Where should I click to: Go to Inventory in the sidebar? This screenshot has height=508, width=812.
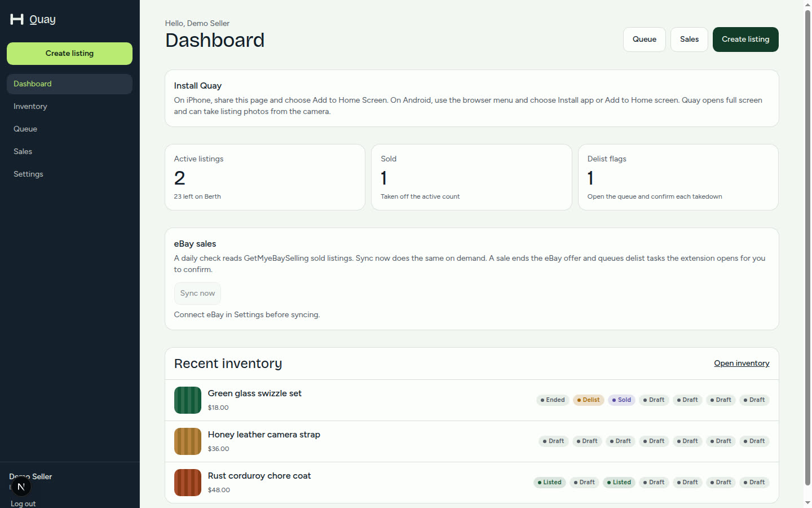[69, 107]
